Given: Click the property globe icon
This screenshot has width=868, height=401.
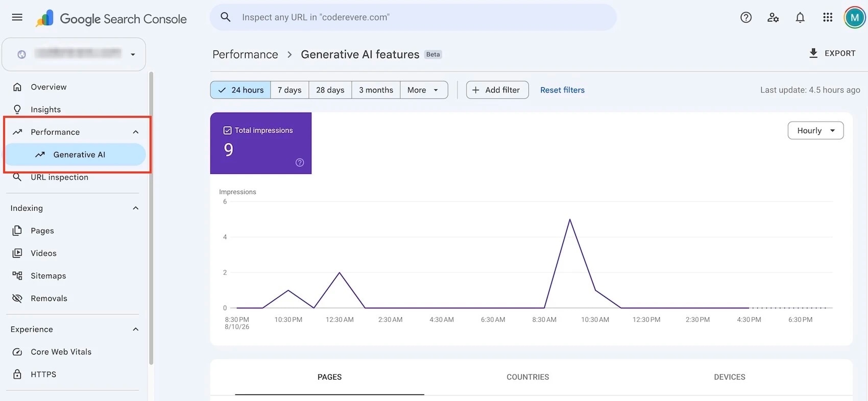Looking at the screenshot, I should point(21,55).
